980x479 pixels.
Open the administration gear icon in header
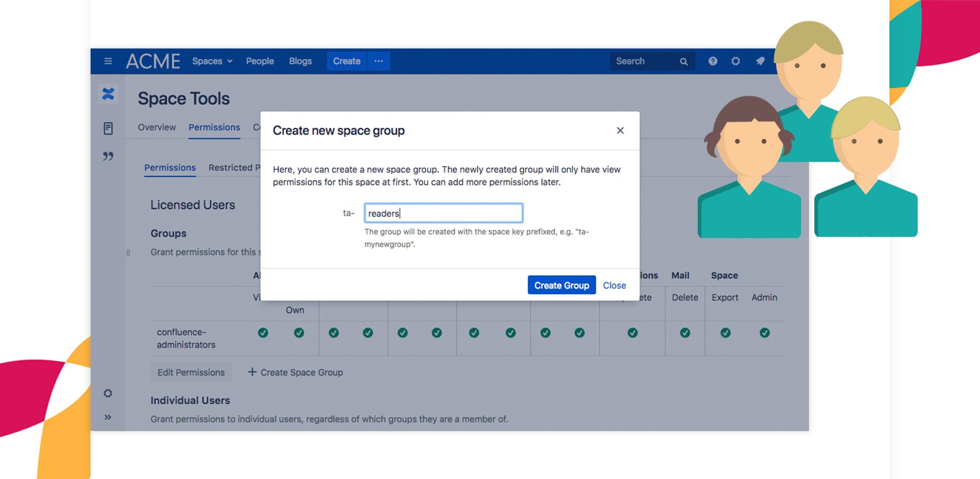coord(736,61)
